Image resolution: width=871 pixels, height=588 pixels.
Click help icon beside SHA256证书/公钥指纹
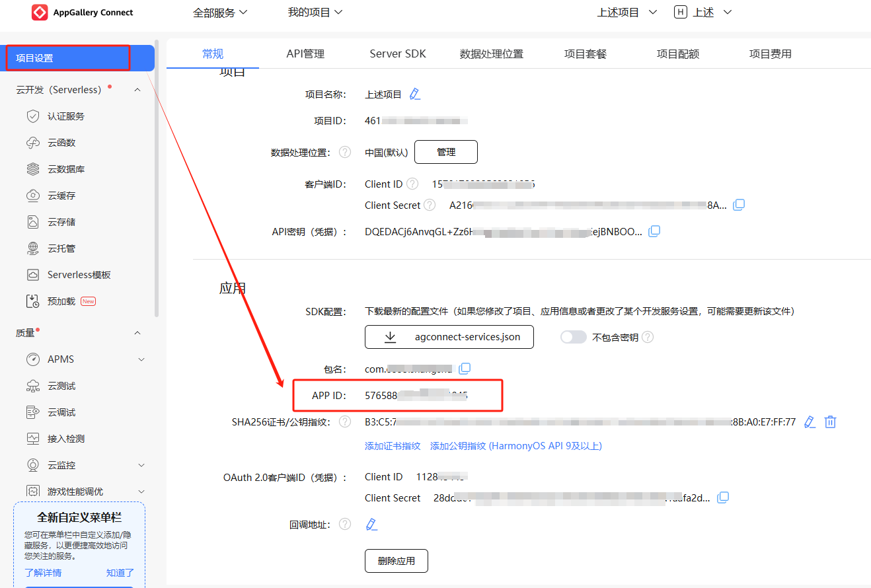(x=345, y=422)
